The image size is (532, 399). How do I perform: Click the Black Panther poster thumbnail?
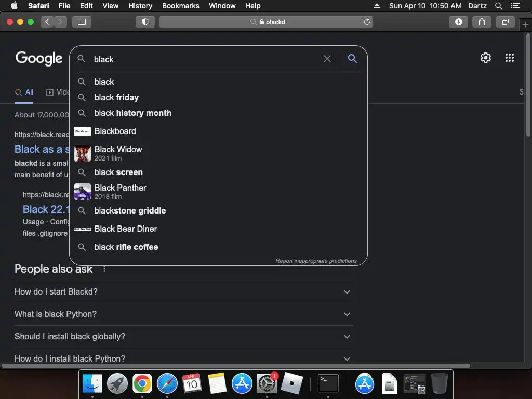pos(83,192)
